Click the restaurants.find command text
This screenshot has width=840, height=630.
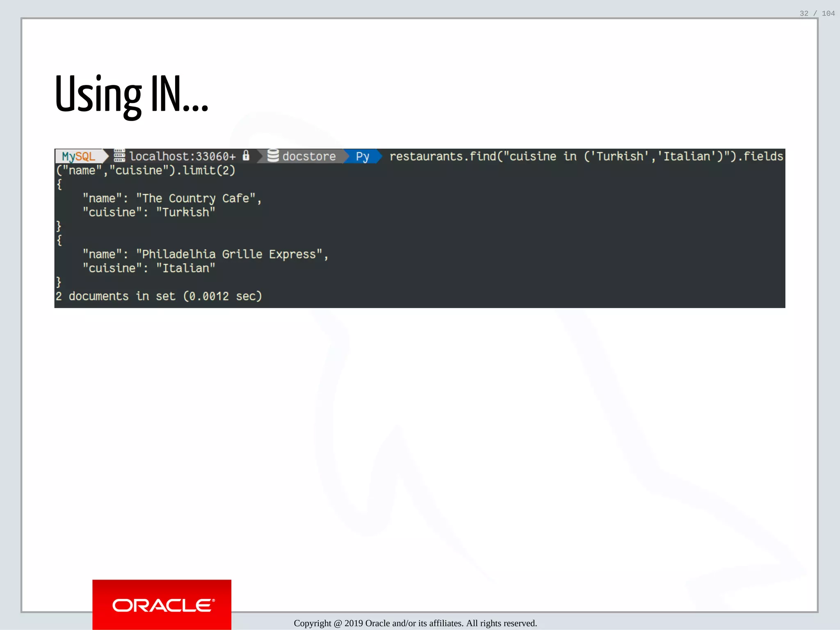443,156
